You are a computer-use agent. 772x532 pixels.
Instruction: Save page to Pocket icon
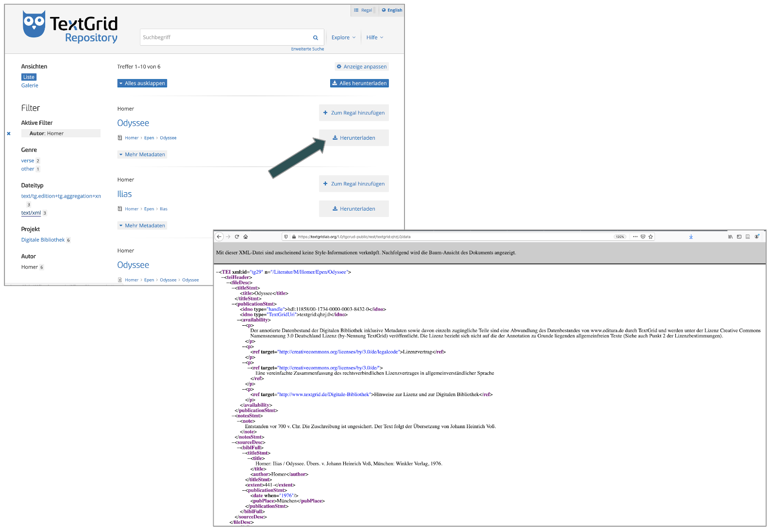coord(643,237)
